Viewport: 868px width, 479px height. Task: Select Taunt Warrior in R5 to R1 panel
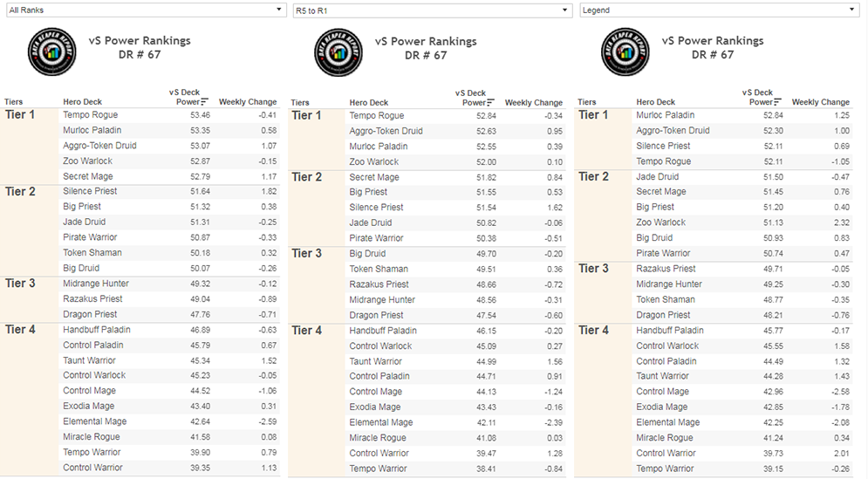point(375,361)
